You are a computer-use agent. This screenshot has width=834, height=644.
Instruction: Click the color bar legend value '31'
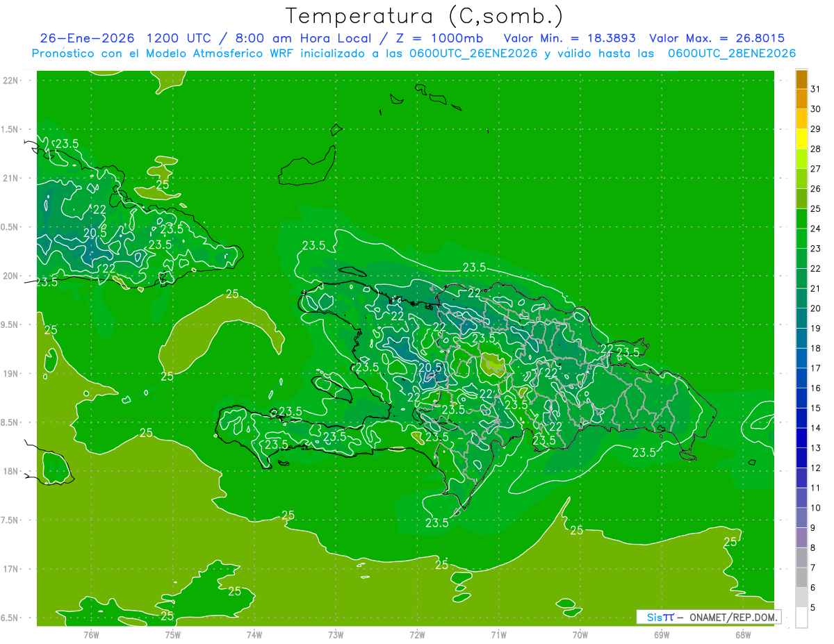815,89
